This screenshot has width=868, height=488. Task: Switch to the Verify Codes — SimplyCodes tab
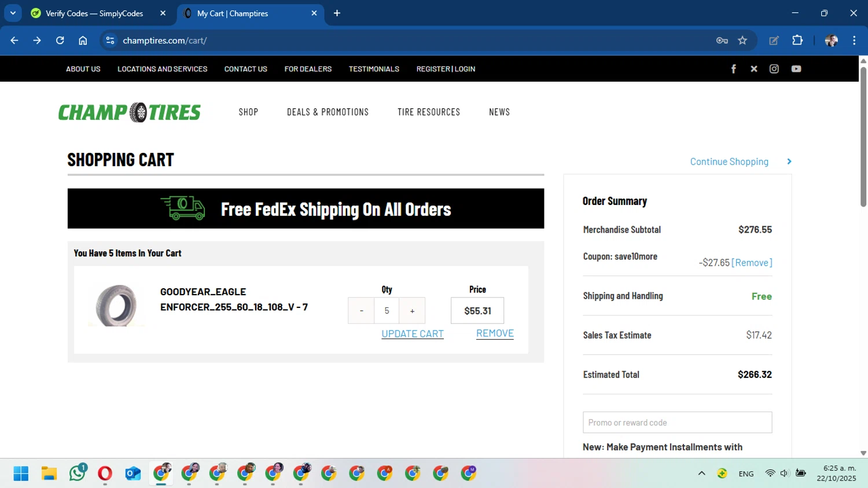pyautogui.click(x=94, y=13)
